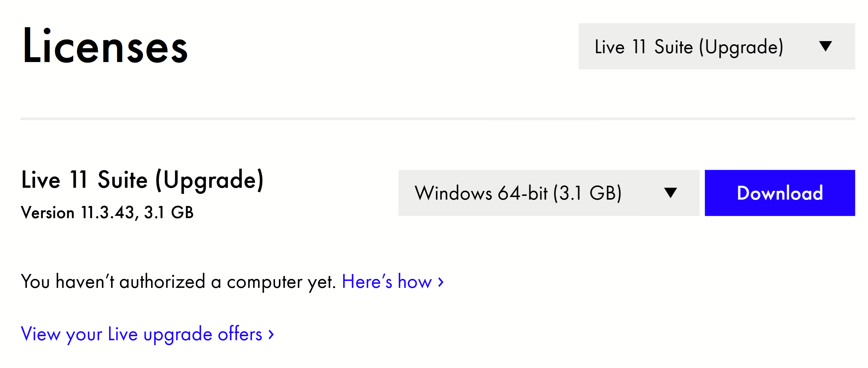Click the word "Version" below the product title
This screenshot has height=368, width=868.
[47, 213]
